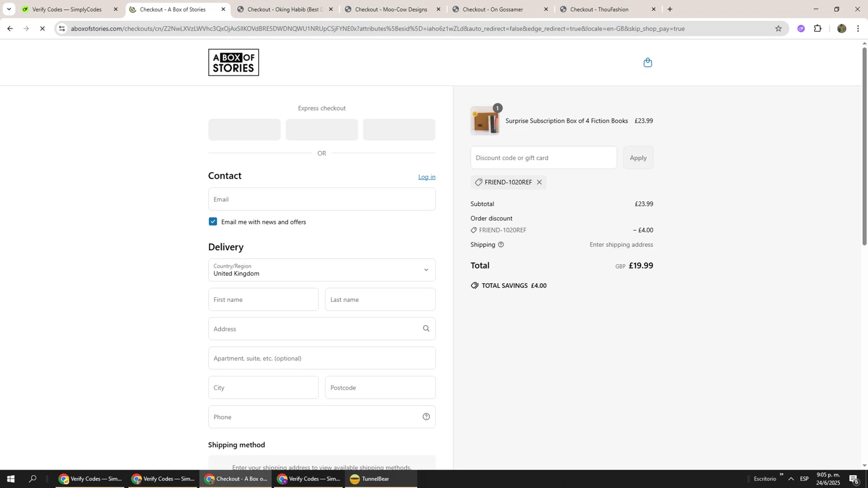
Task: Focus the Postcode field
Action: pyautogui.click(x=380, y=388)
